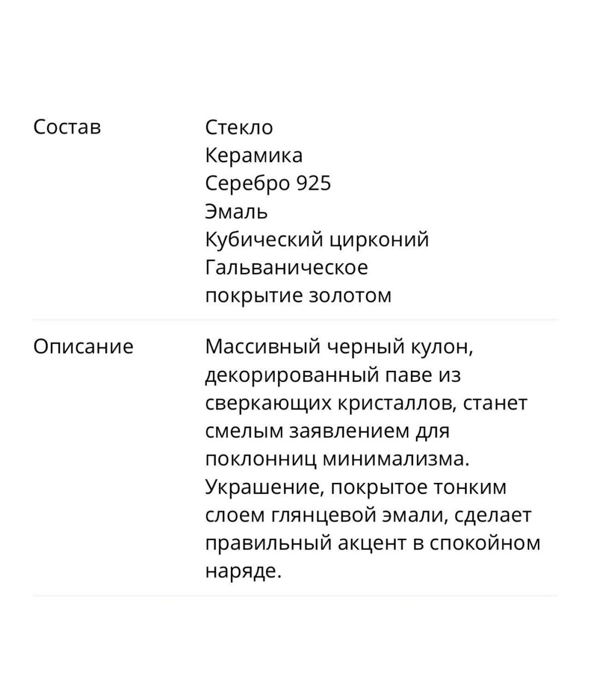Click the декорированный паве из line
This screenshot has height=700, width=591.
(333, 375)
